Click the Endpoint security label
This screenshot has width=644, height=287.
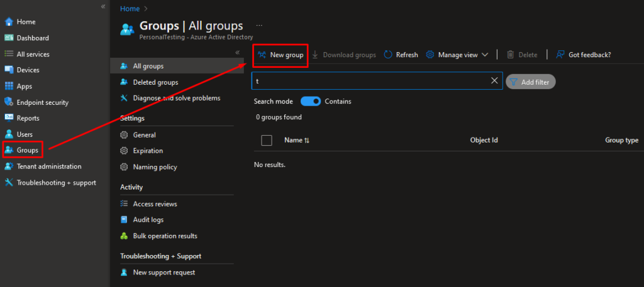click(x=43, y=102)
